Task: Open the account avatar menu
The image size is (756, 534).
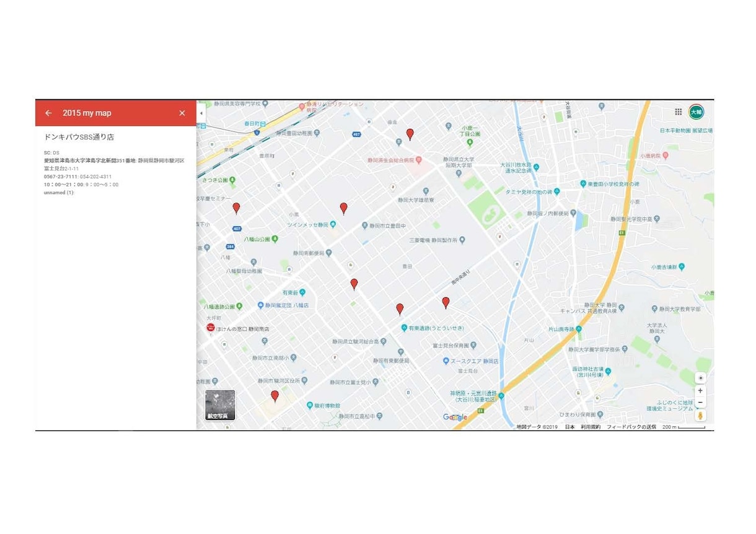Action: [697, 112]
